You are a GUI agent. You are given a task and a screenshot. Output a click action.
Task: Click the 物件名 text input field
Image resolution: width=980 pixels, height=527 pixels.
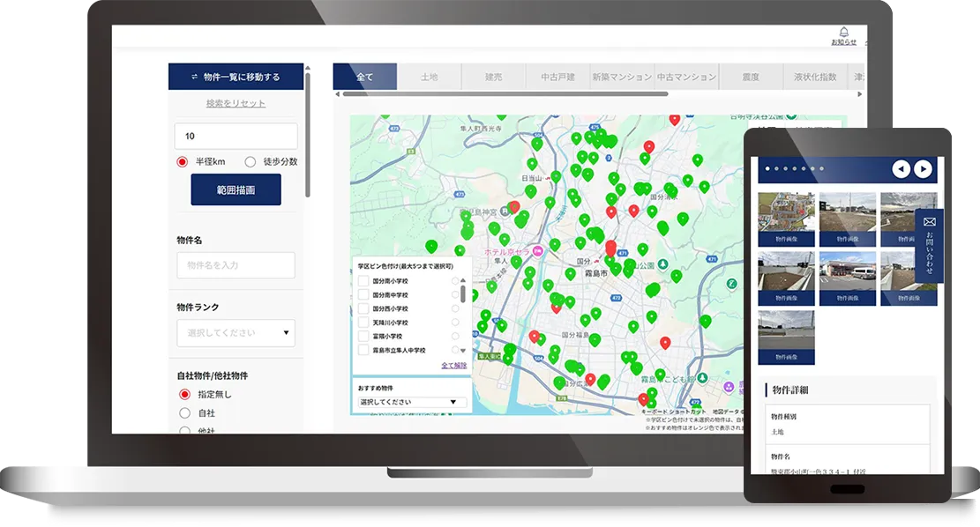pyautogui.click(x=236, y=265)
